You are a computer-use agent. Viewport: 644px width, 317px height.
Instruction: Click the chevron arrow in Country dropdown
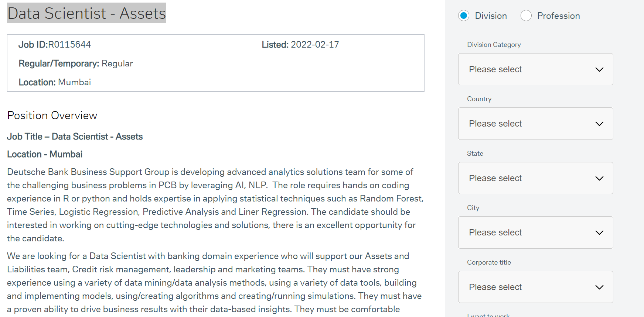pos(599,124)
